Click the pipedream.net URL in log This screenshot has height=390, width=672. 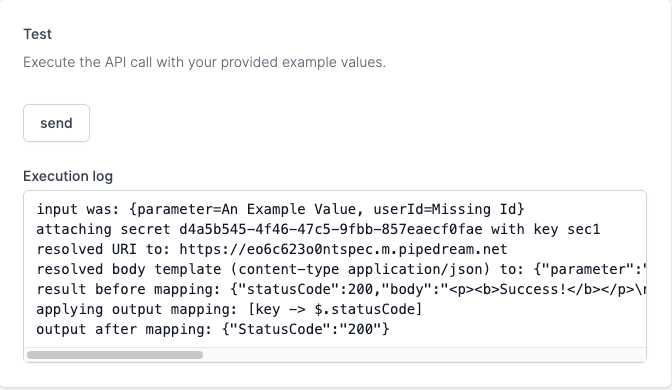tap(343, 249)
